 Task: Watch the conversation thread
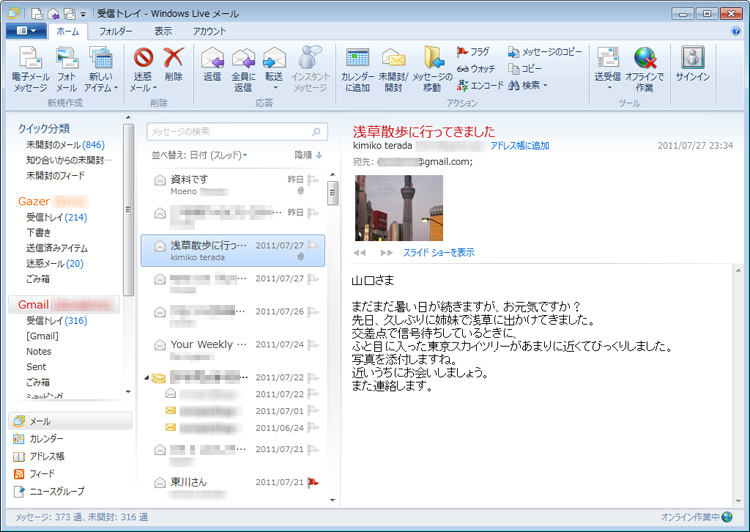click(x=475, y=68)
